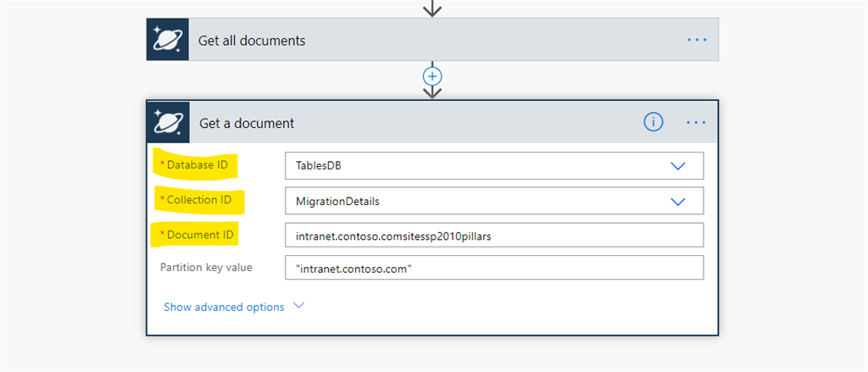Collapse the Get a document action header
868x372 pixels.
(432, 122)
